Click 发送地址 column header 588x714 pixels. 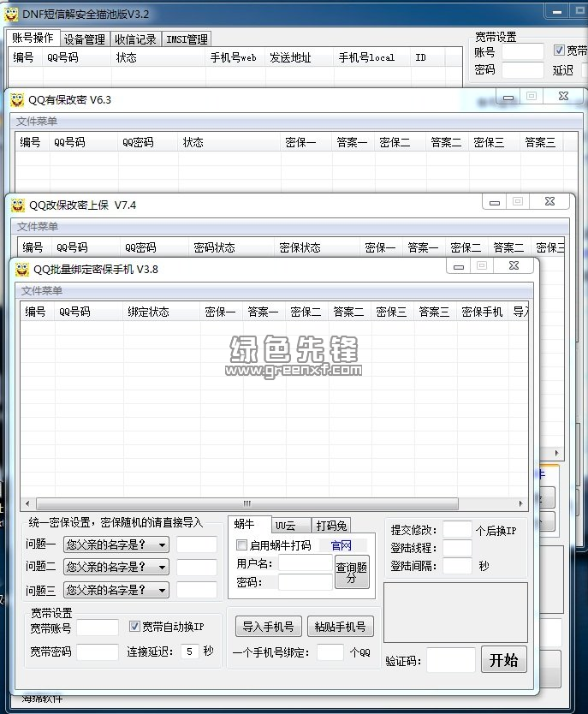(x=300, y=58)
